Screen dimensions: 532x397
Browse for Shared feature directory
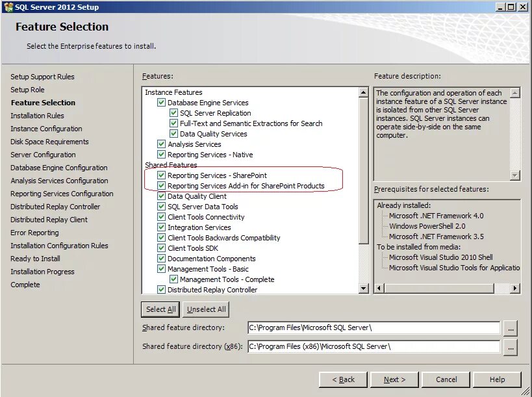point(511,328)
